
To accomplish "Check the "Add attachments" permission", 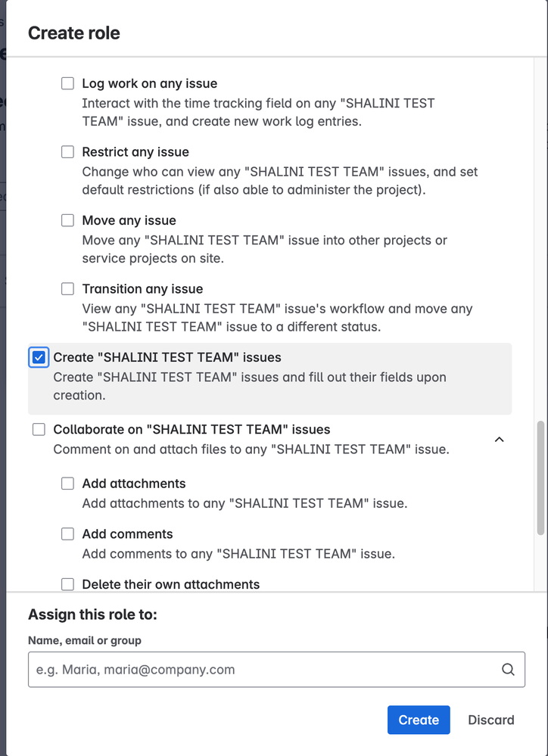I will coord(67,483).
